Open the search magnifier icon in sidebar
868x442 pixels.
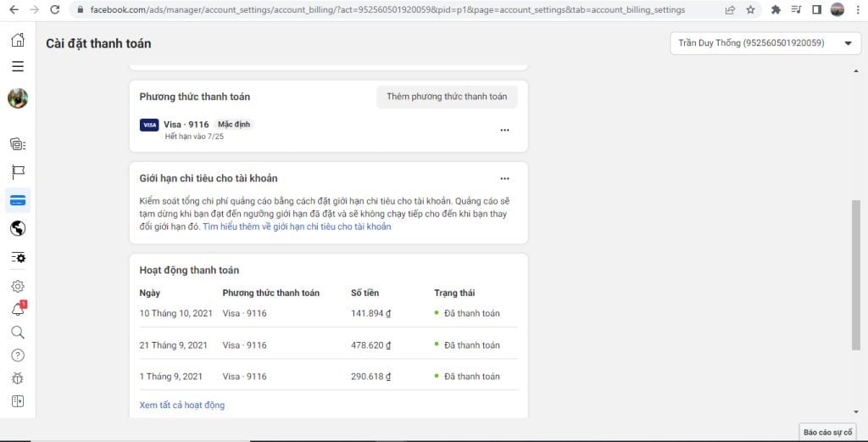(18, 333)
